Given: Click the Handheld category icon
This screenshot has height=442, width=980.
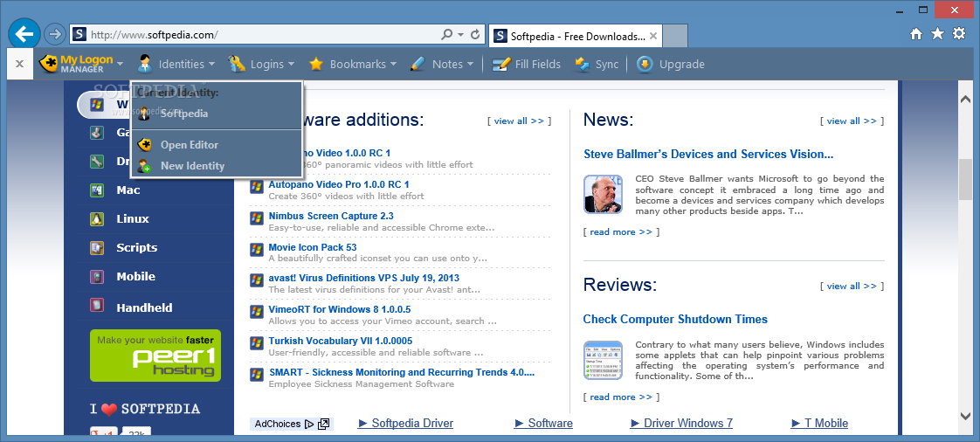Looking at the screenshot, I should click(x=96, y=306).
